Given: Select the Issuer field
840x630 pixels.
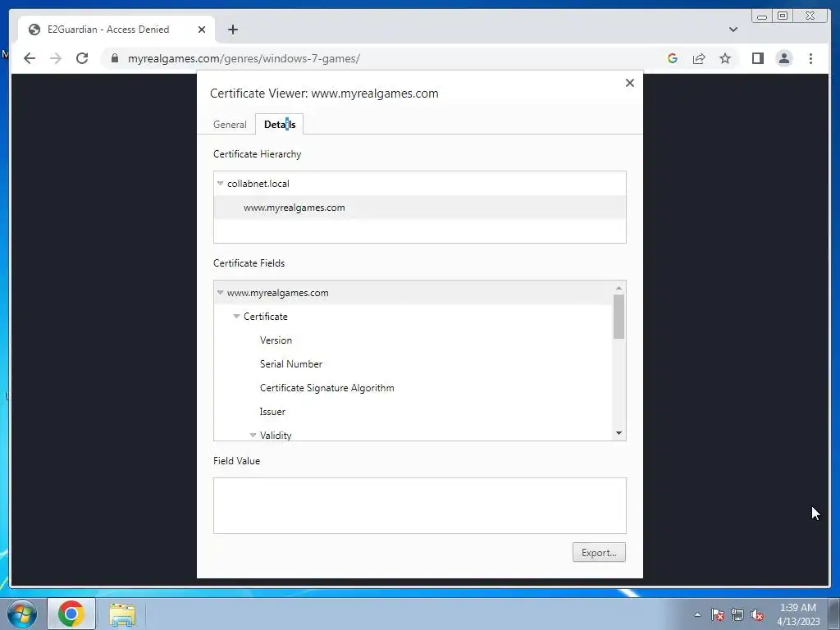Looking at the screenshot, I should 413,412.
